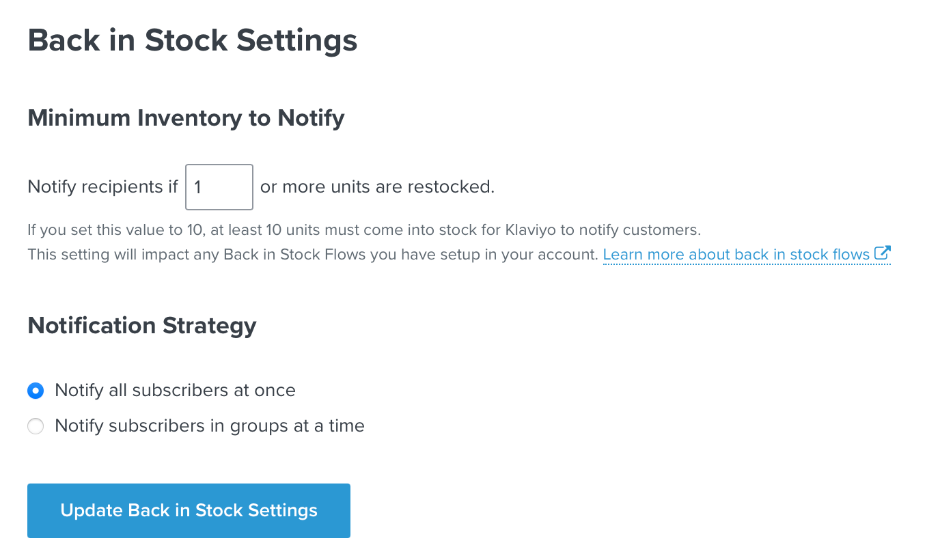Click the 'Notify subscribers in groups at a time' label
Image resolution: width=940 pixels, height=560 pixels.
click(210, 426)
